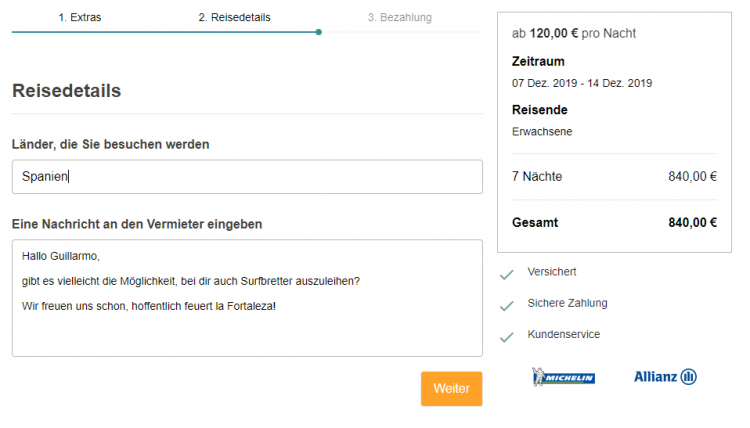The image size is (750, 428).
Task: Focus the countries field containing Spanien
Action: click(247, 176)
